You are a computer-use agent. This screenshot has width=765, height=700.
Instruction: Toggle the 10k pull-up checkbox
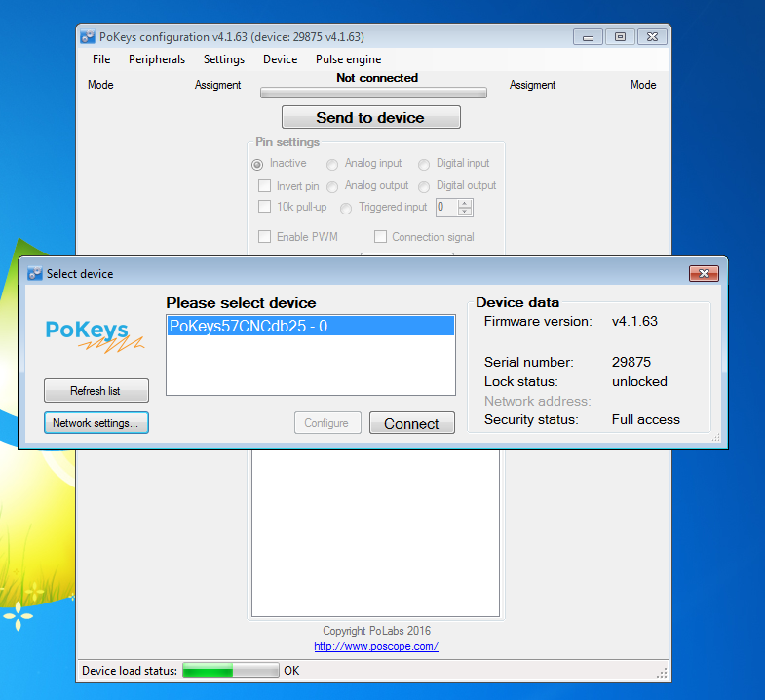[264, 206]
